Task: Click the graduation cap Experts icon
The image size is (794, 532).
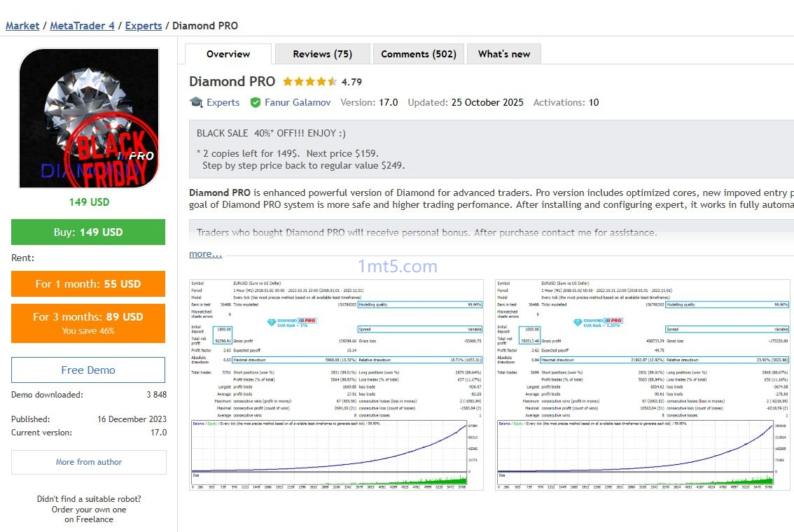Action: (x=197, y=102)
